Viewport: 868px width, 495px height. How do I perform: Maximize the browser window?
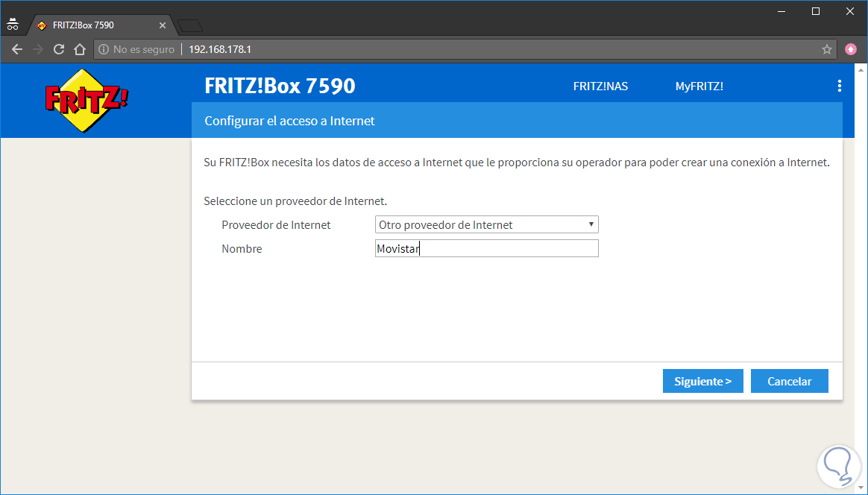coord(815,11)
